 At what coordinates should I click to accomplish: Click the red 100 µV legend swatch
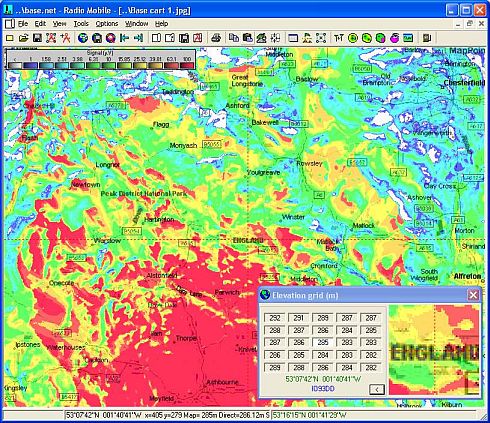click(x=187, y=65)
